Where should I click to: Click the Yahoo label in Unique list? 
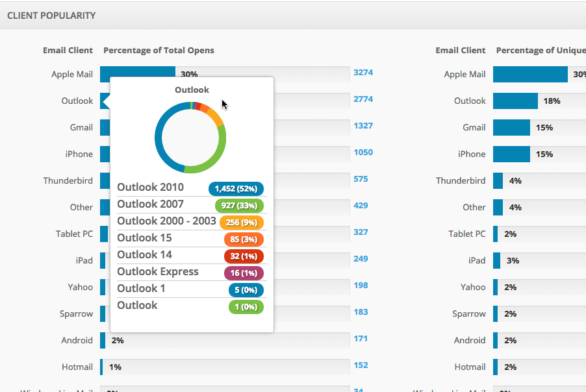[473, 287]
